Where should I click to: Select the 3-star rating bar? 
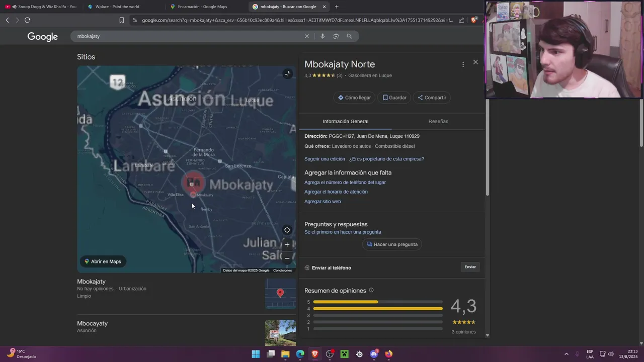click(x=378, y=315)
